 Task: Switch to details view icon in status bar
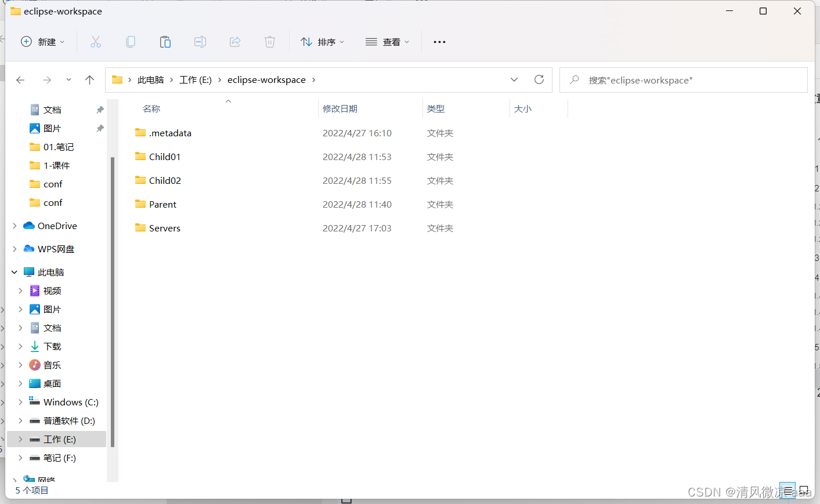pos(788,491)
